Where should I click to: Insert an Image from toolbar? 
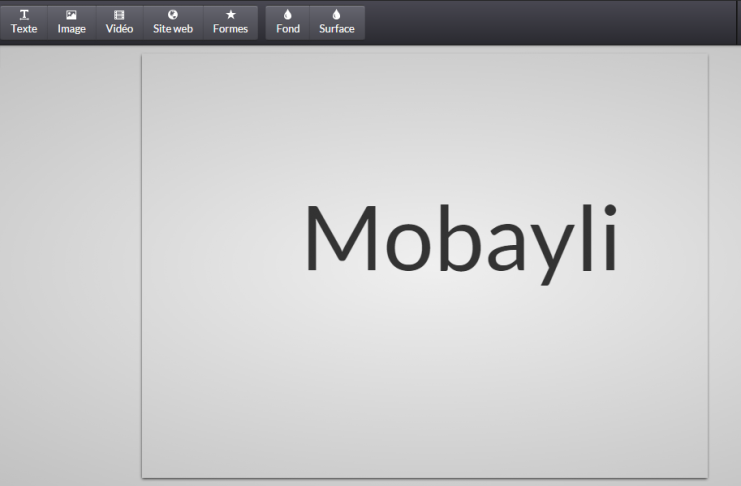pos(72,22)
